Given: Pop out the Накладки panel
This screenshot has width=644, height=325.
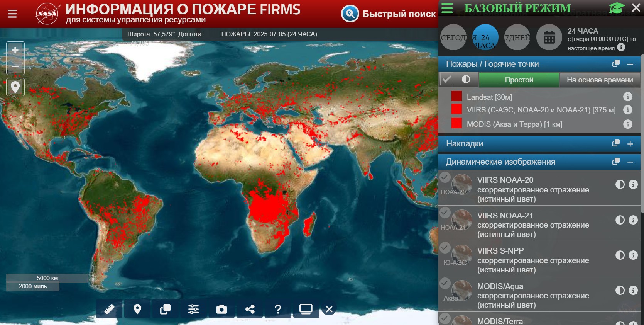Looking at the screenshot, I should tap(616, 143).
